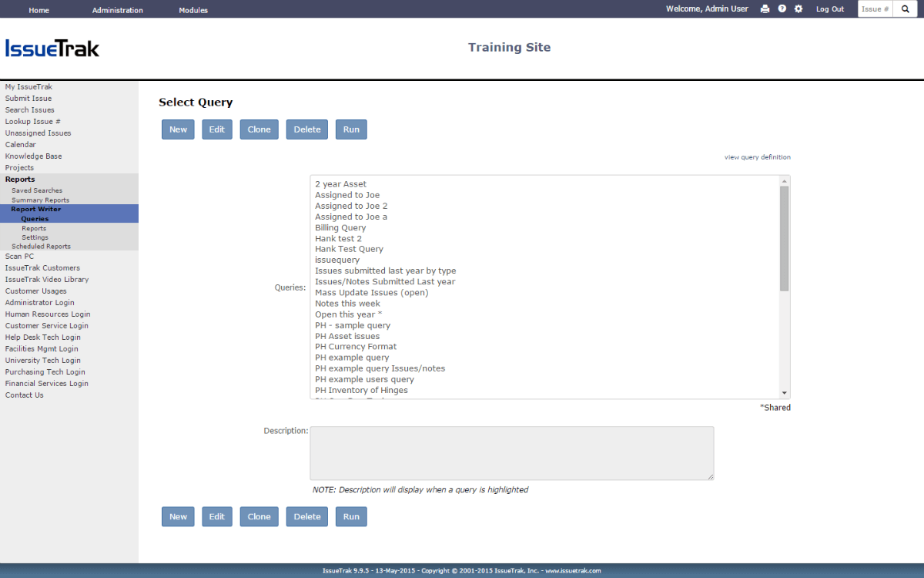Open Saved Searches under Reports

click(x=37, y=190)
